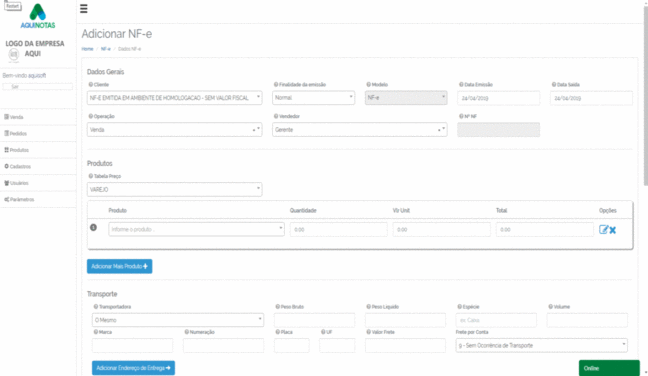
Task: Open the Pedidos sidebar menu
Action: 38,133
